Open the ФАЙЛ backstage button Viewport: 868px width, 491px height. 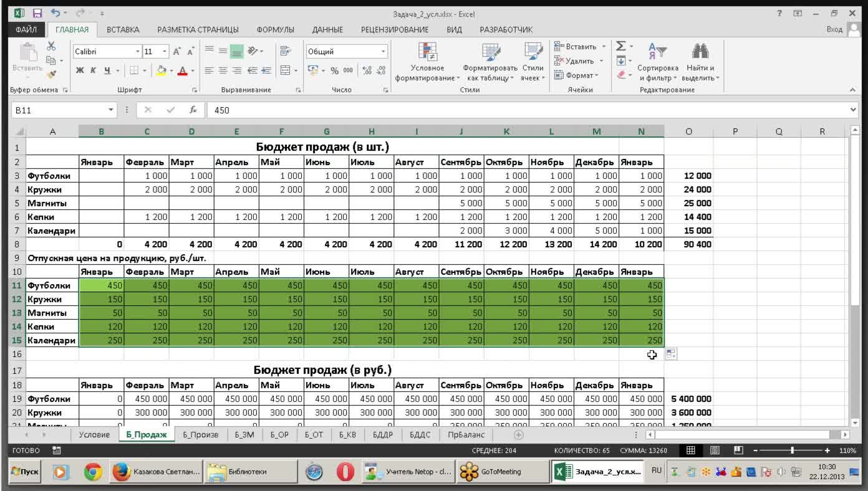tap(26, 29)
